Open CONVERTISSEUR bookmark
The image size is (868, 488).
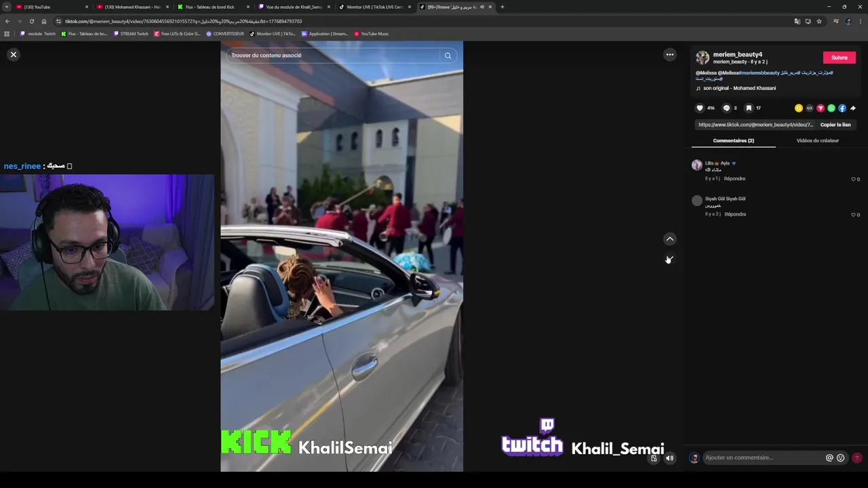225,34
